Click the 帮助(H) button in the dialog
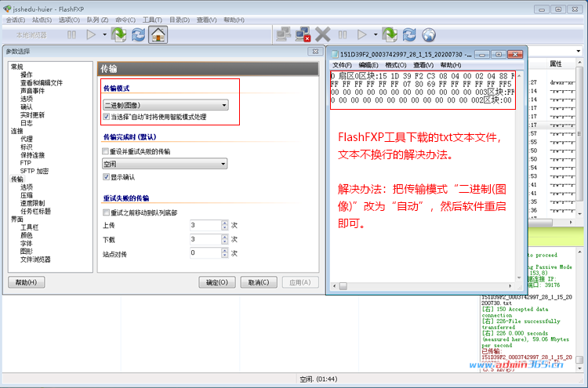This screenshot has height=388, width=588. (26, 282)
